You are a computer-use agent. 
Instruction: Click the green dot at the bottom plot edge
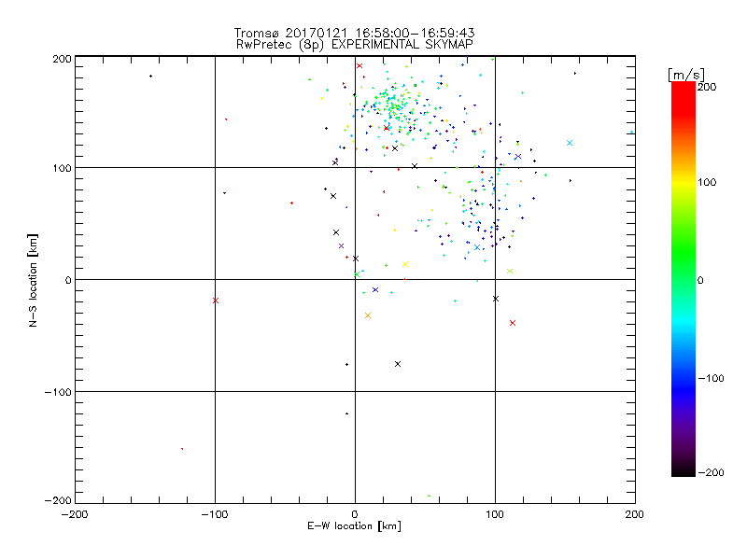pyautogui.click(x=429, y=496)
